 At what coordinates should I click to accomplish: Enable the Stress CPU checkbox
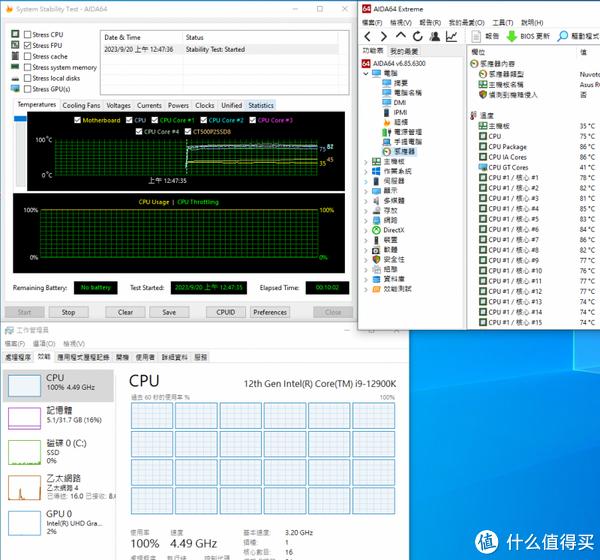coord(28,34)
